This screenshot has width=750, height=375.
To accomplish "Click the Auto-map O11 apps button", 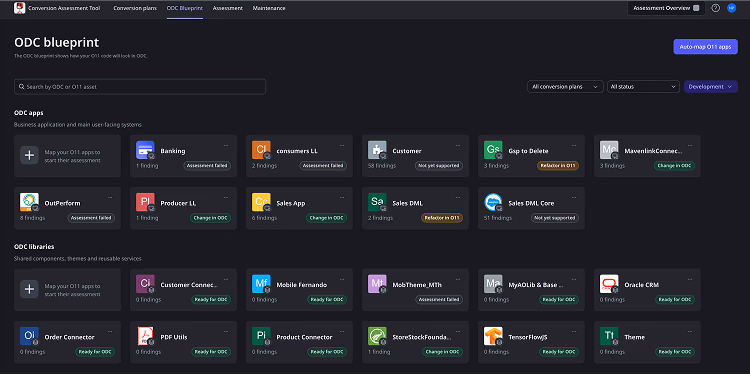I will 706,47.
